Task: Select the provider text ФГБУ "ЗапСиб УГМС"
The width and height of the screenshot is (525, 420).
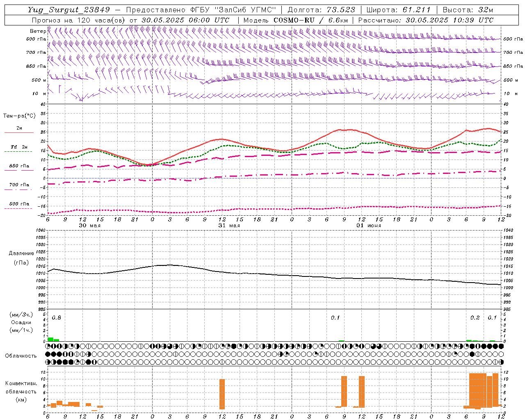Action: [233, 10]
